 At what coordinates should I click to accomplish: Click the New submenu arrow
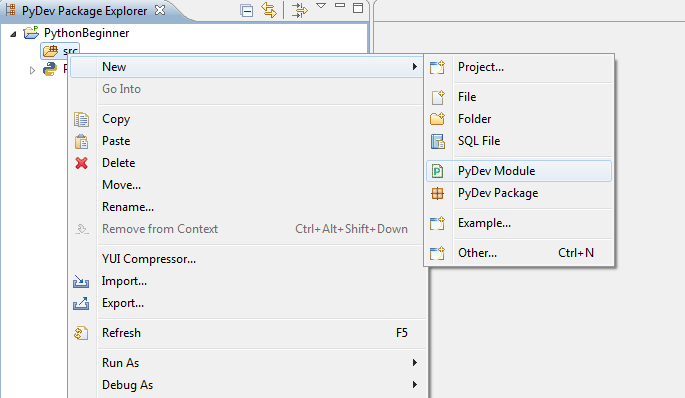414,67
